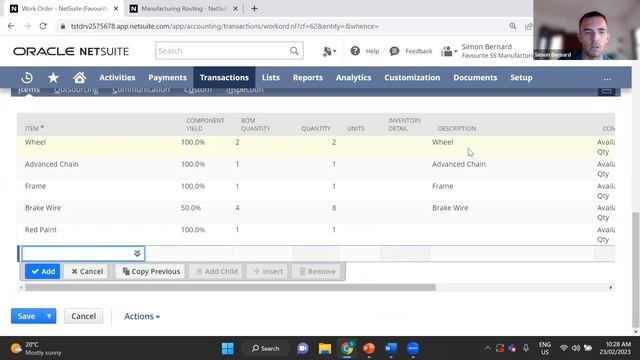Click the Feedback speech bubble icon
The width and height of the screenshot is (640, 360).
[x=394, y=51]
